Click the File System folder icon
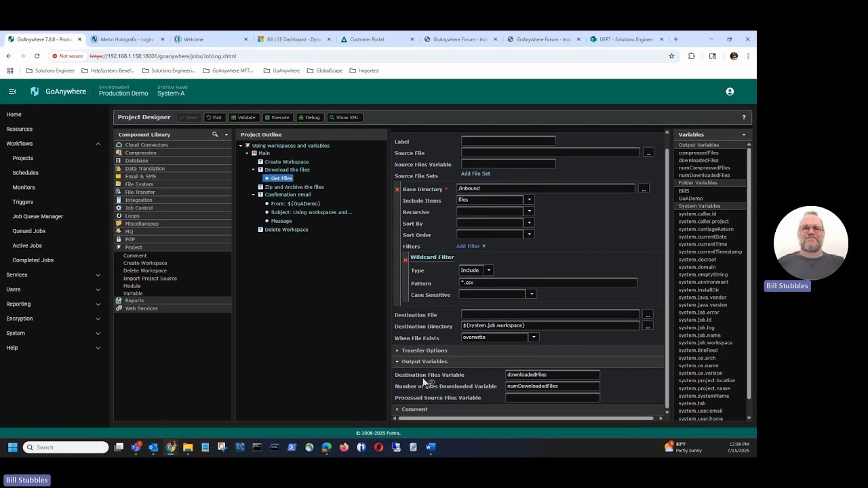 coord(119,184)
